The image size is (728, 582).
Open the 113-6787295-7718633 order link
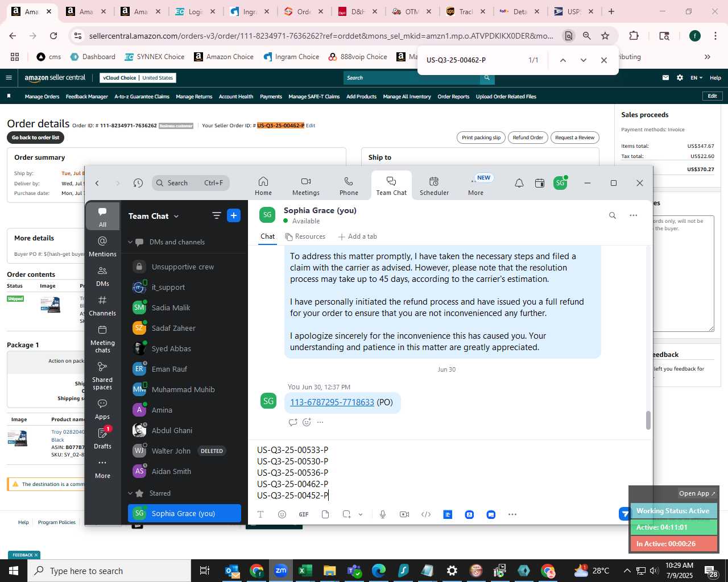click(x=332, y=402)
